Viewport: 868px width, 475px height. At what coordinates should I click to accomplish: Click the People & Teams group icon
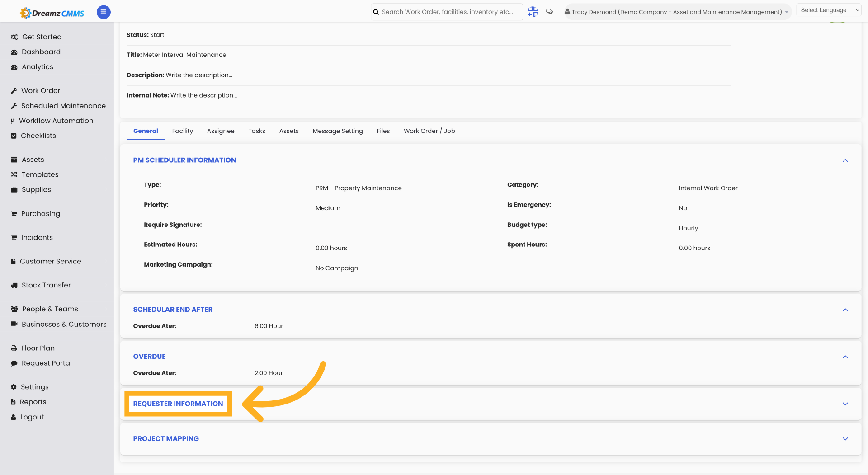point(14,309)
